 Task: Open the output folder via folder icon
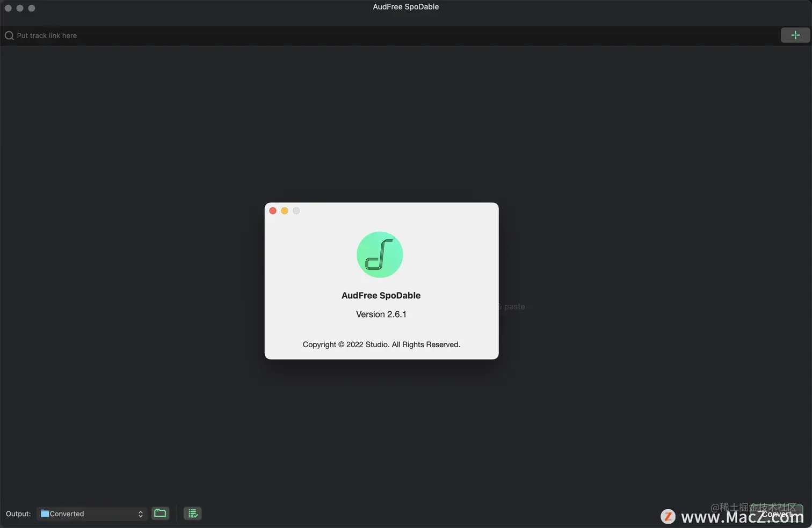[160, 514]
